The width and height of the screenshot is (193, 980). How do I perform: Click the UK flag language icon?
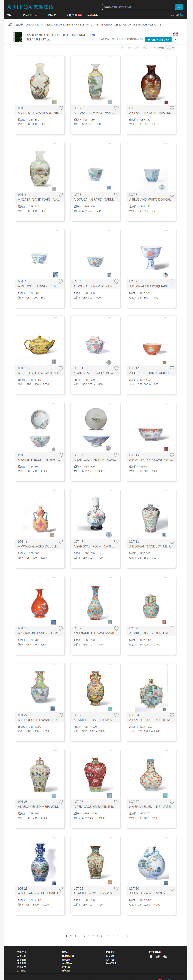(176, 34)
